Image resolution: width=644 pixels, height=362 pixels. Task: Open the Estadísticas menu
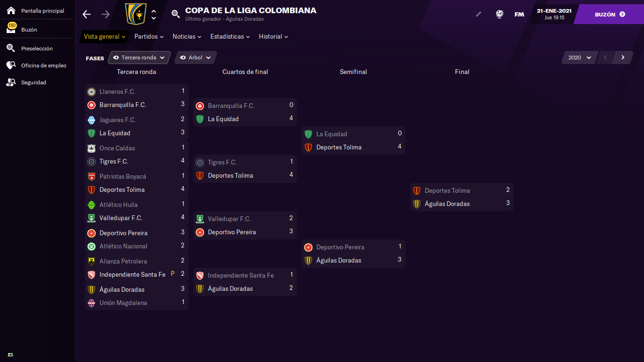230,36
